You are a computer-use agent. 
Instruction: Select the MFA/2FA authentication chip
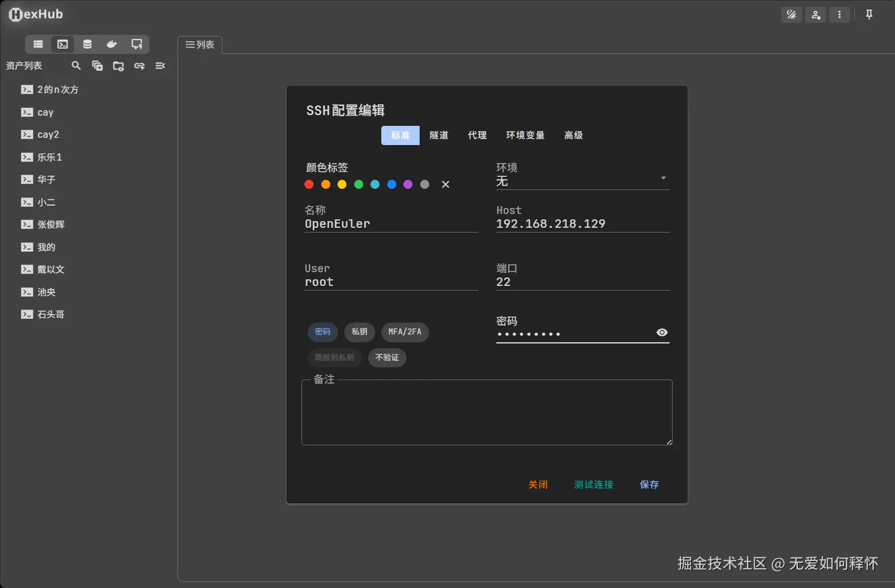point(405,332)
